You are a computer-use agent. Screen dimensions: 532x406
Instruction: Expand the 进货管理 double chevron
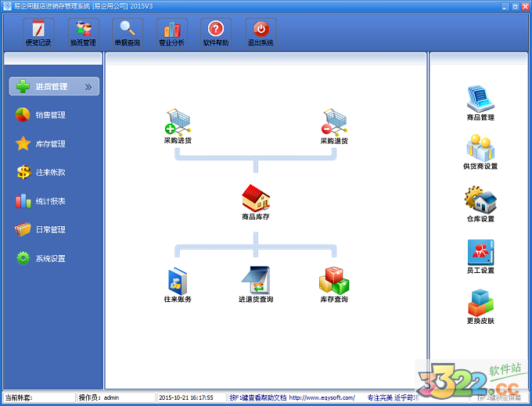point(88,87)
